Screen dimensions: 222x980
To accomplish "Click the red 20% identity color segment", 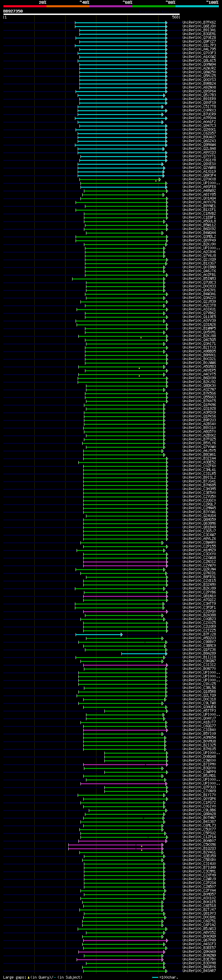I will click(x=25, y=7).
